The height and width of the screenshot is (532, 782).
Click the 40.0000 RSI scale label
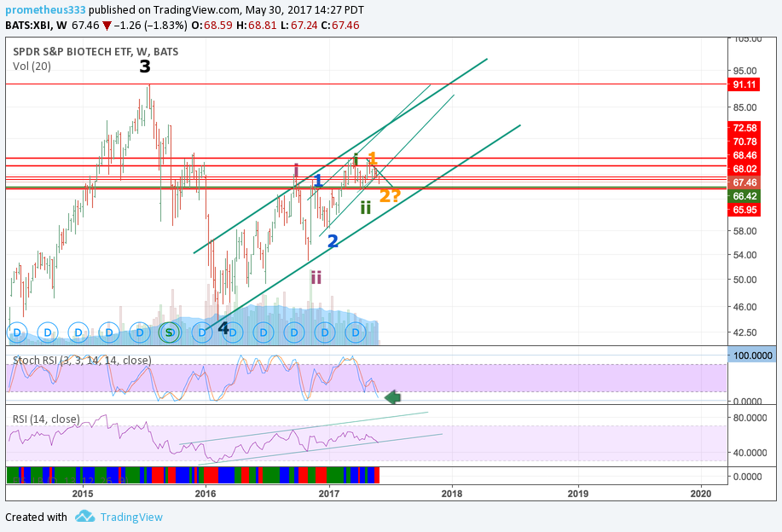(750, 453)
